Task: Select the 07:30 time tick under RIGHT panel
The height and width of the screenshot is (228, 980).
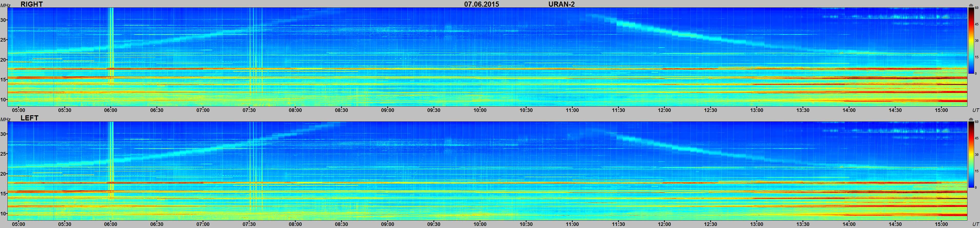Action: [249, 110]
